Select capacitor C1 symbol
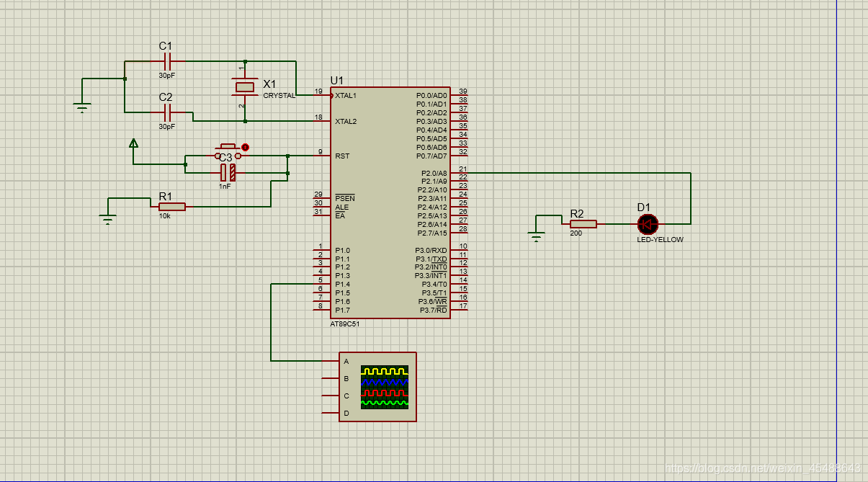The width and height of the screenshot is (868, 482). click(167, 61)
